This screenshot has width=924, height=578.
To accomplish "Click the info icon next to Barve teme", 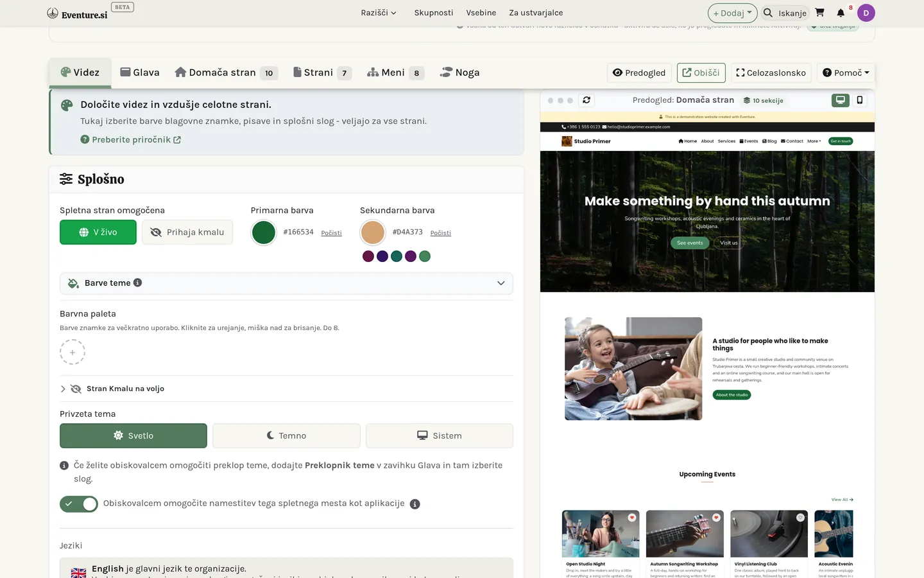I will point(137,283).
